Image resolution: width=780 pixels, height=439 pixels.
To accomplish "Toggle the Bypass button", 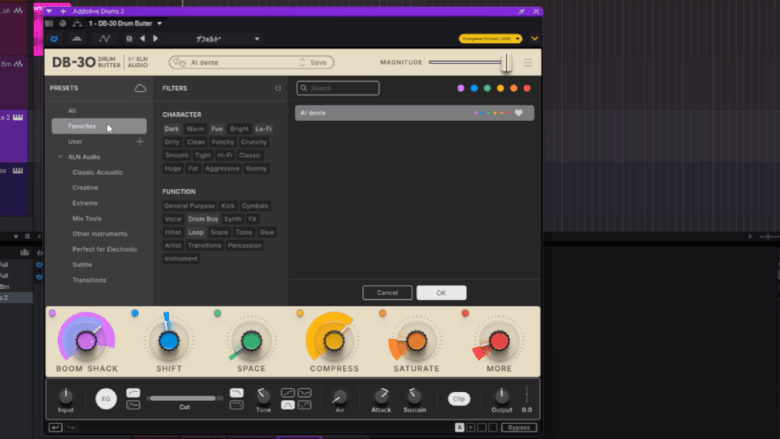I will tap(517, 427).
